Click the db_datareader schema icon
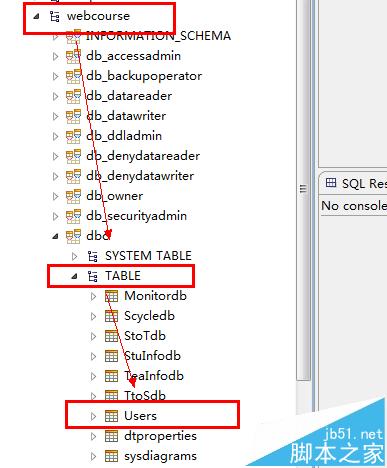This screenshot has width=387, height=468. (x=73, y=96)
